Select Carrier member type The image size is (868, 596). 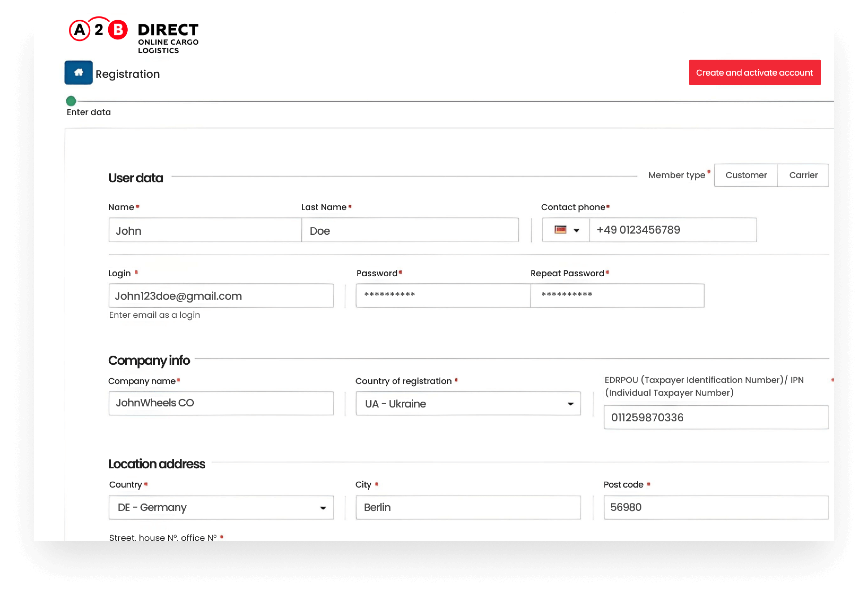click(803, 175)
